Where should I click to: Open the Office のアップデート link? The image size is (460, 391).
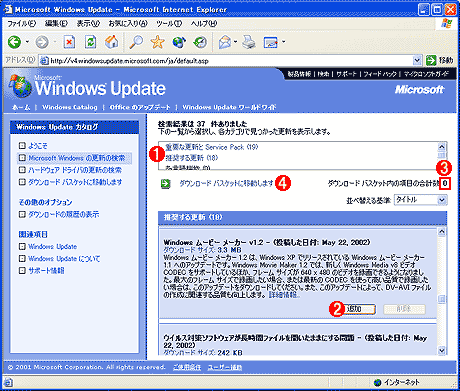tap(140, 107)
